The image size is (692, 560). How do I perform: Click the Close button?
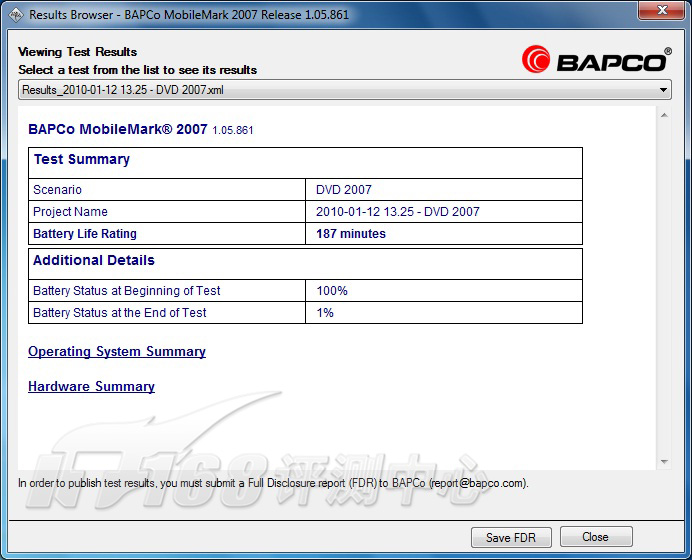pyautogui.click(x=596, y=537)
